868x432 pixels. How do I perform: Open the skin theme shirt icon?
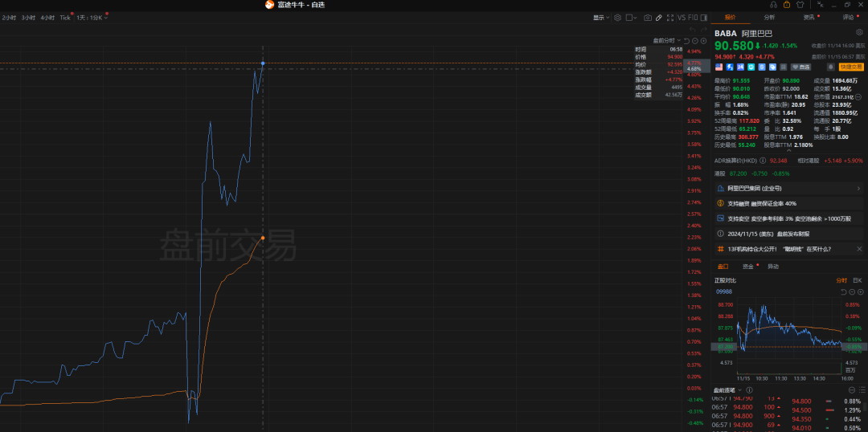tap(800, 5)
